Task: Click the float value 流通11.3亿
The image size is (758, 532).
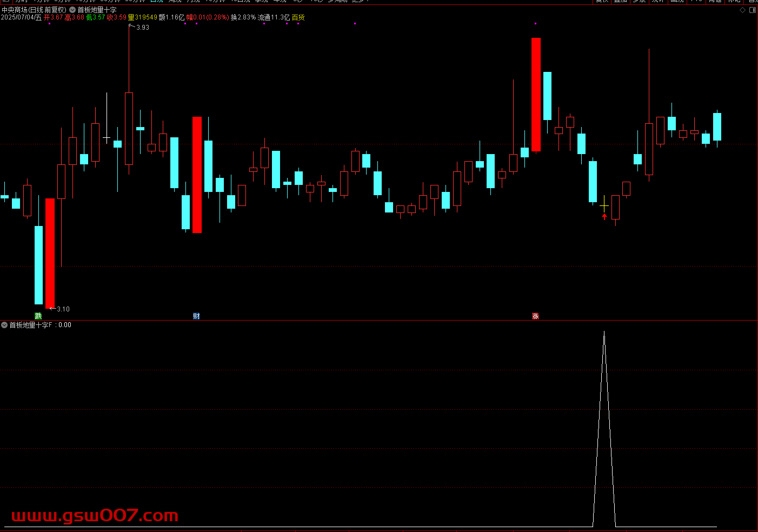Action: click(x=274, y=17)
